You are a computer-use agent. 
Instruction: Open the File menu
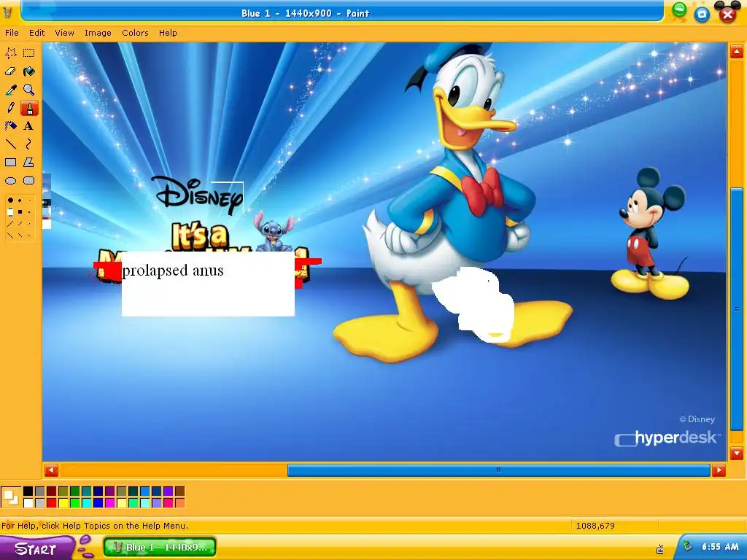click(12, 33)
